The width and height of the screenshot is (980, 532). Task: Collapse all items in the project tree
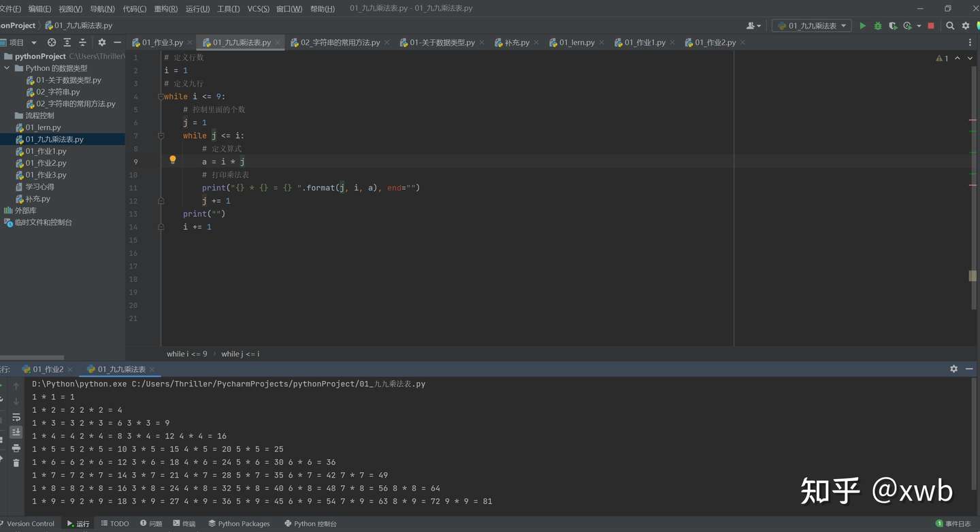(82, 42)
